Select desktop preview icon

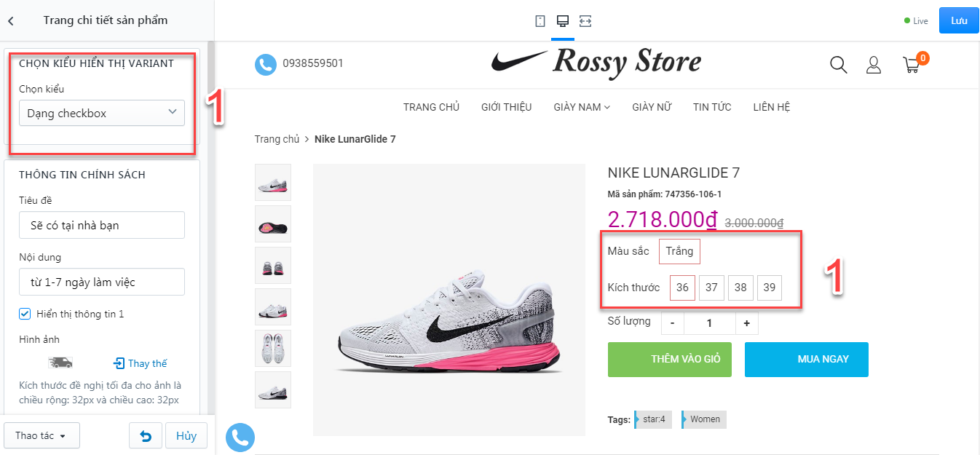pos(562,21)
